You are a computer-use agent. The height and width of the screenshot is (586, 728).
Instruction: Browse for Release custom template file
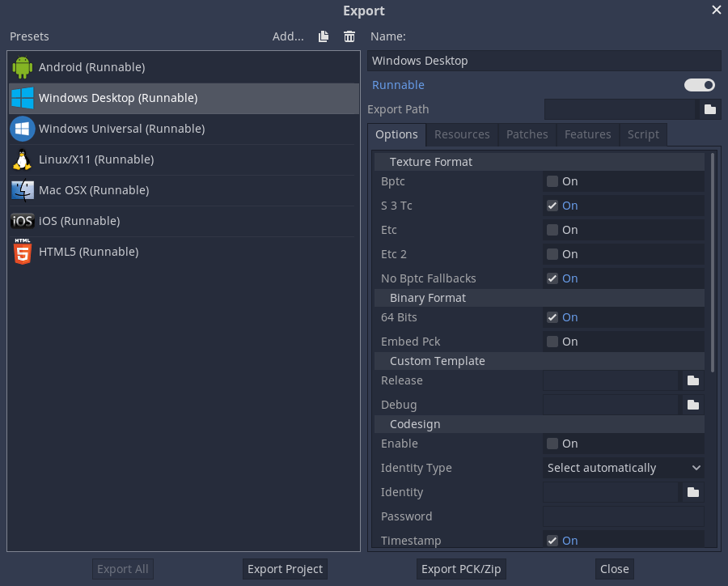[692, 380]
